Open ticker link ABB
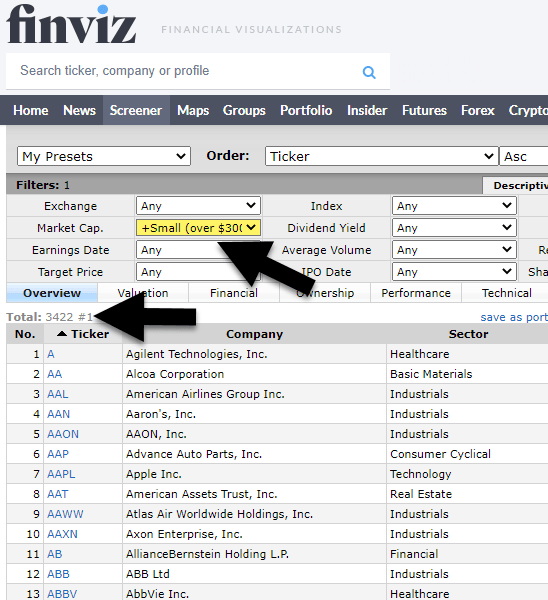The image size is (548, 600). click(x=58, y=574)
